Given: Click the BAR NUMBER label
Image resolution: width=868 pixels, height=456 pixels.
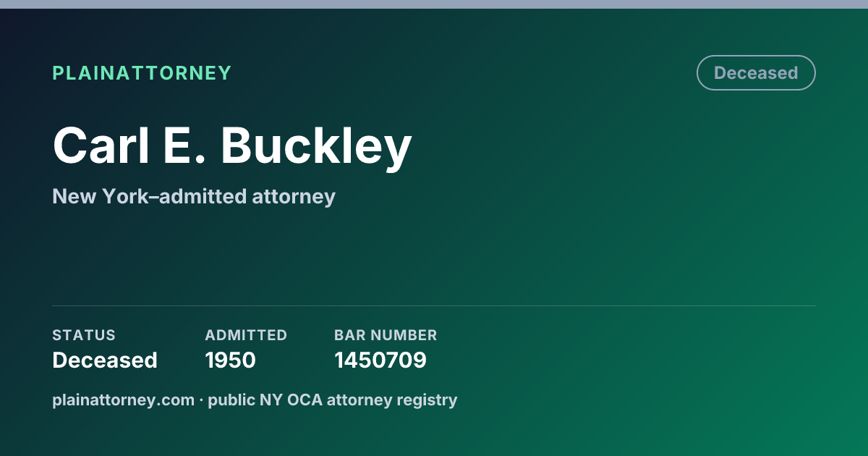Looking at the screenshot, I should 386,335.
